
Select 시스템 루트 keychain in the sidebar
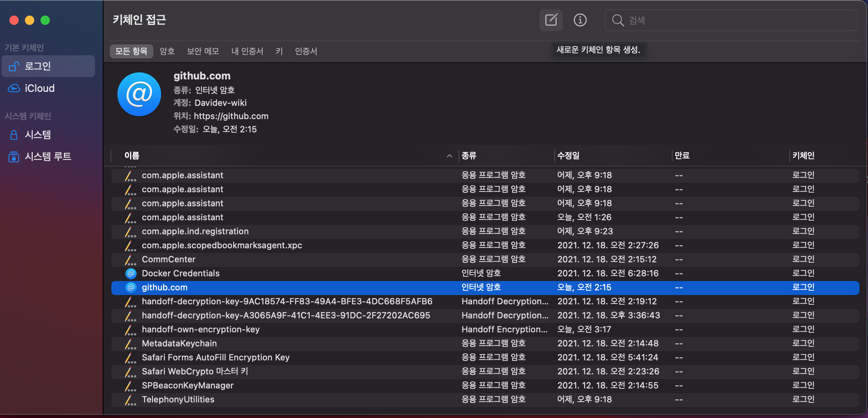click(48, 156)
